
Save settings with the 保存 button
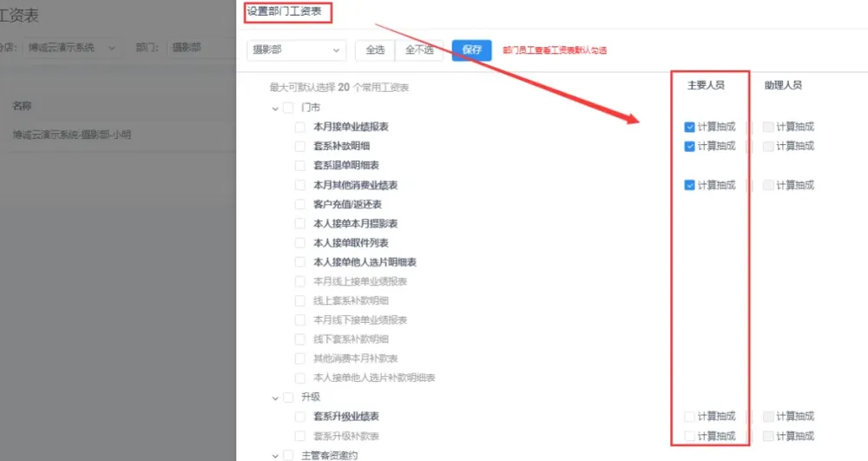coord(471,50)
